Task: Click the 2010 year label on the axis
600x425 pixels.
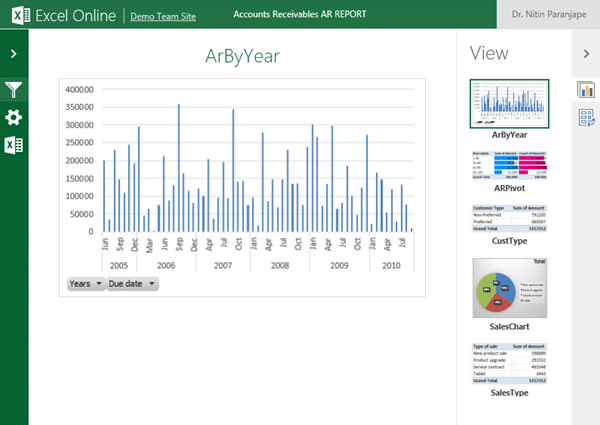Action: pyautogui.click(x=391, y=265)
